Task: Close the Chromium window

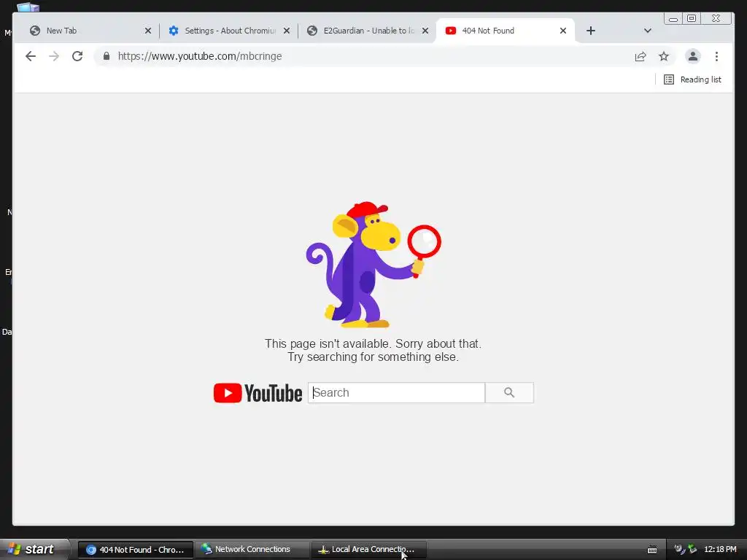Action: tap(716, 18)
